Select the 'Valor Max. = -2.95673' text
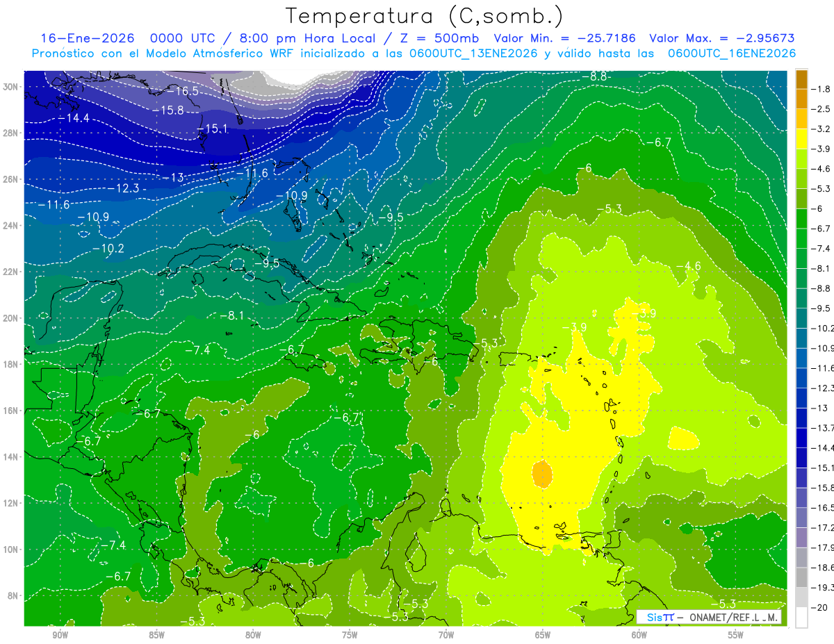 [721, 38]
